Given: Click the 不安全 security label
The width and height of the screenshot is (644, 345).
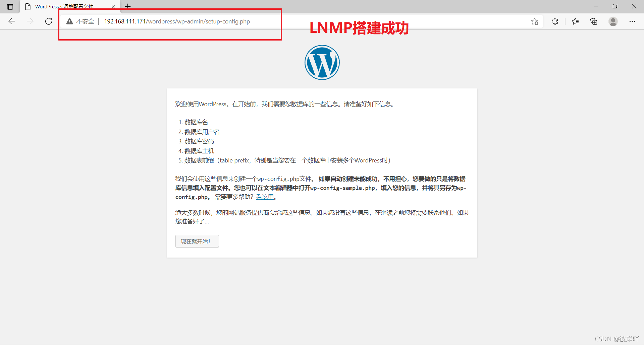Looking at the screenshot, I should coord(85,21).
